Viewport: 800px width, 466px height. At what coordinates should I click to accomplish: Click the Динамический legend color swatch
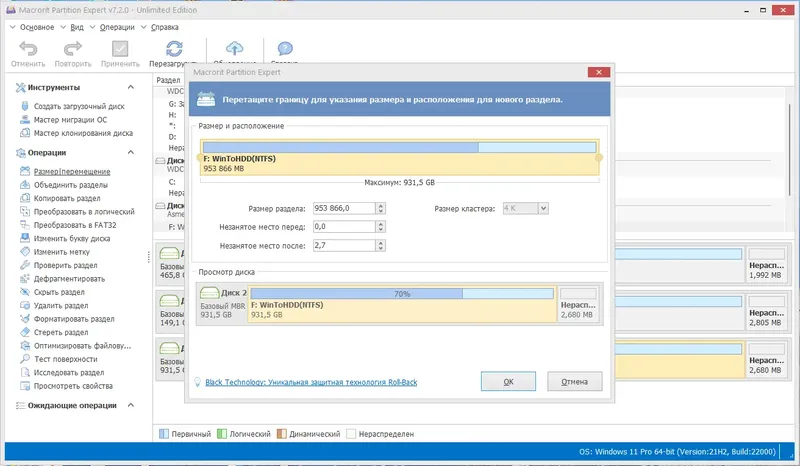282,434
